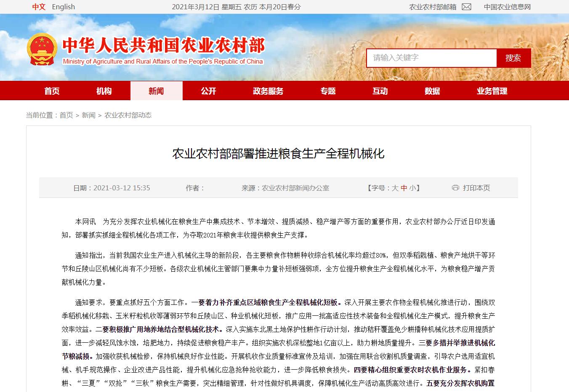Open the 互动 navigation tab
The image size is (569, 392).
(x=380, y=91)
